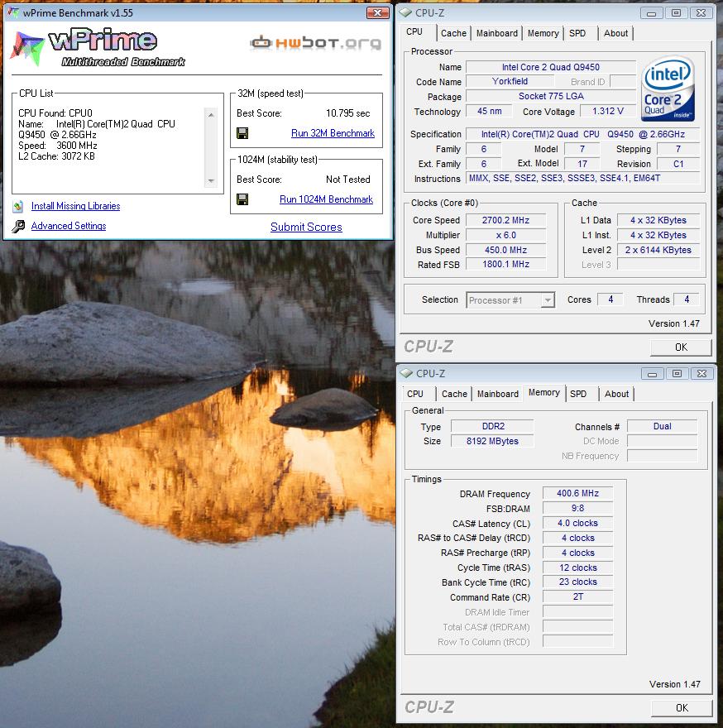Viewport: 723px width, 728px height.
Task: Open Cache tab in upper CPU-Z window
Action: pyautogui.click(x=453, y=33)
